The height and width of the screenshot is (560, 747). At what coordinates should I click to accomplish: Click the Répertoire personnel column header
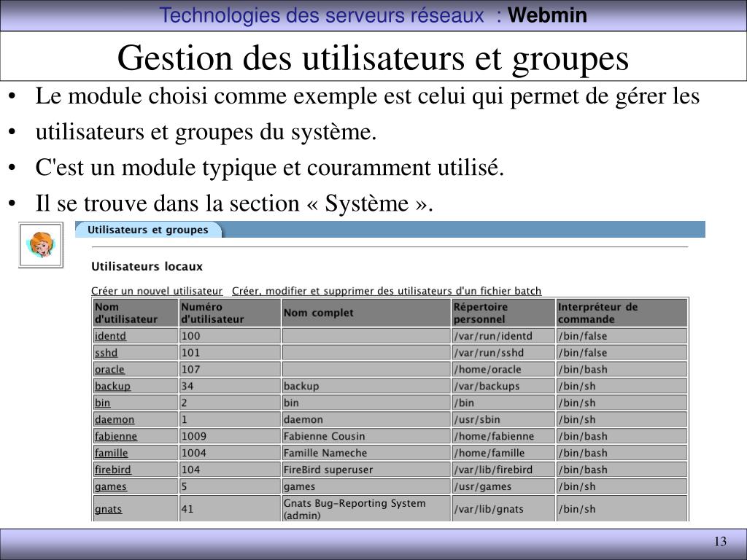pos(503,313)
